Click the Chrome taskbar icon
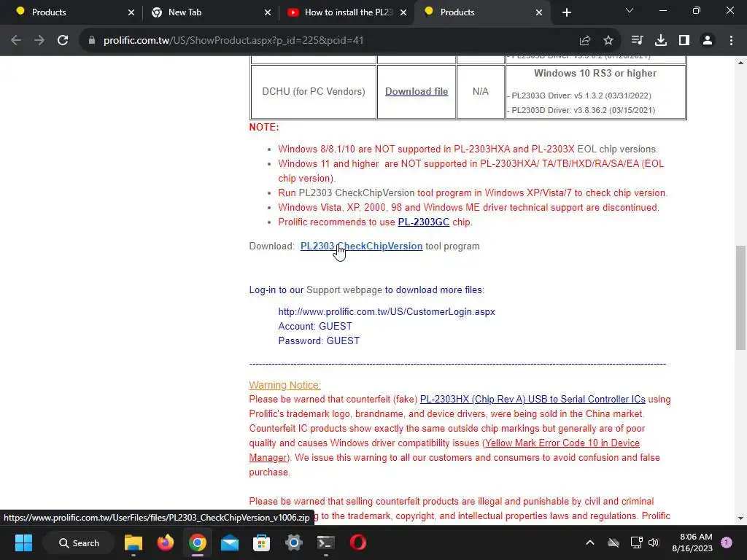 click(x=197, y=542)
